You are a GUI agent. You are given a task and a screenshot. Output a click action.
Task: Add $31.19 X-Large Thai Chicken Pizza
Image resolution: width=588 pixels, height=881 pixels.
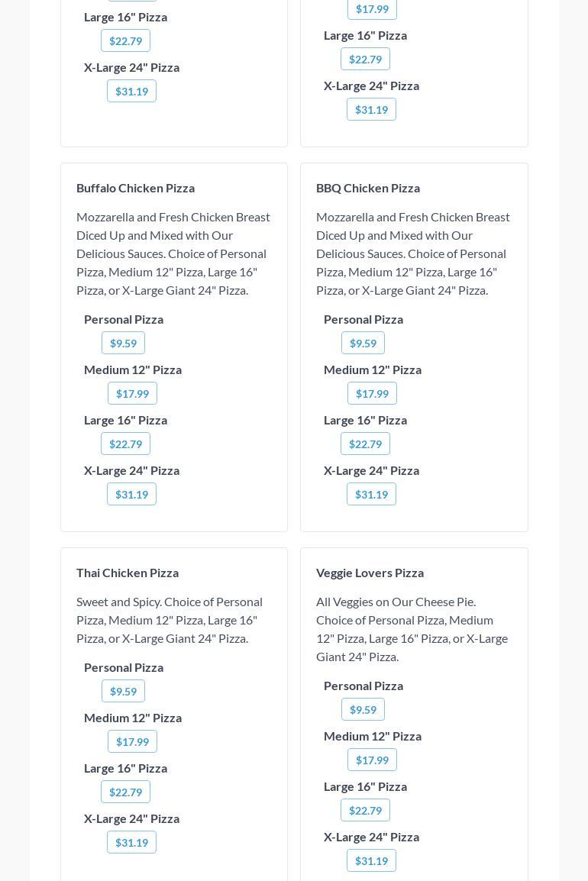[x=131, y=842]
